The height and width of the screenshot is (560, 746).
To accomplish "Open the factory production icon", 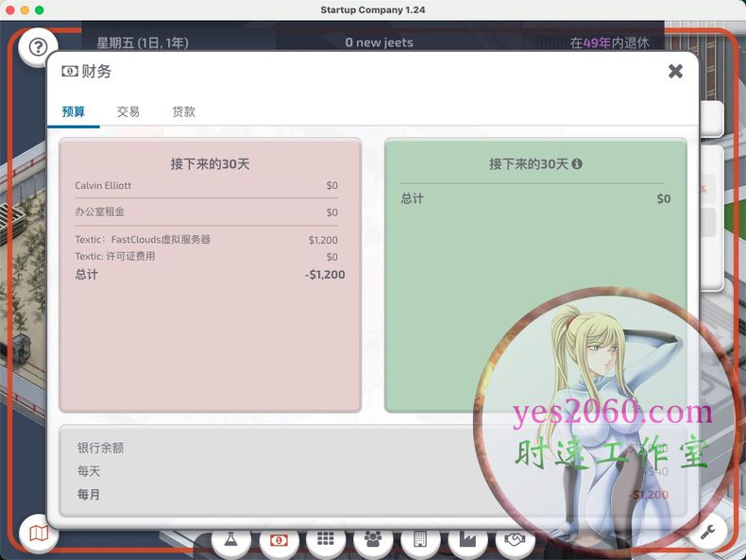I will 467,540.
